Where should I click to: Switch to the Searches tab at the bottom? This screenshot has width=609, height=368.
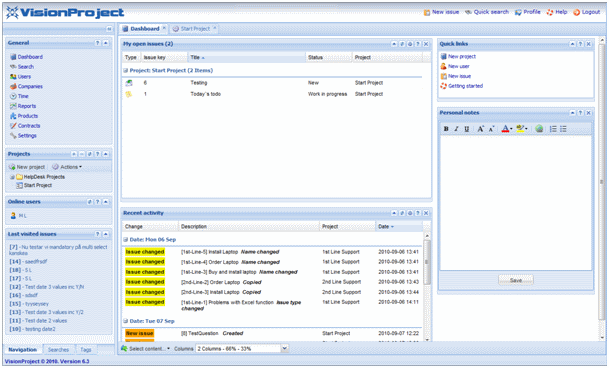click(x=58, y=350)
